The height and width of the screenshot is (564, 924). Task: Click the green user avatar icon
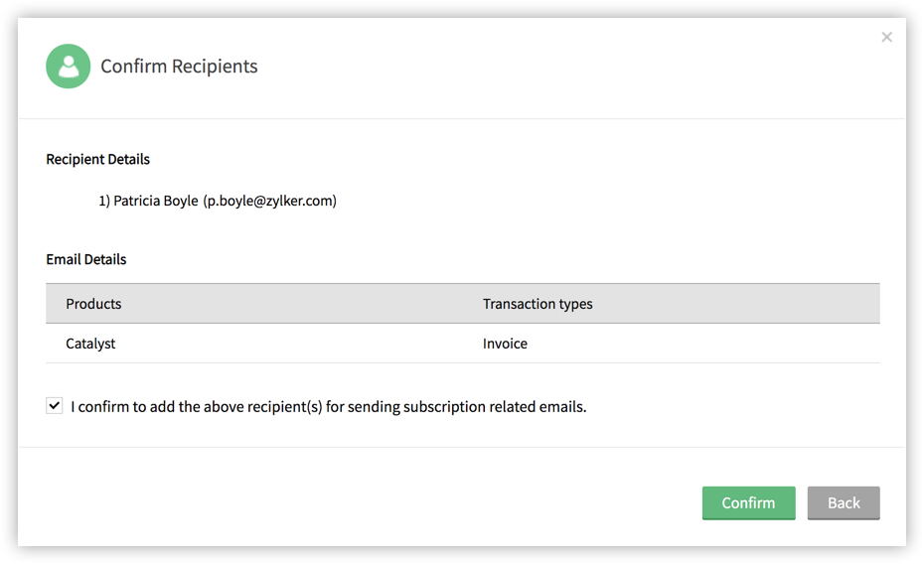tap(69, 66)
